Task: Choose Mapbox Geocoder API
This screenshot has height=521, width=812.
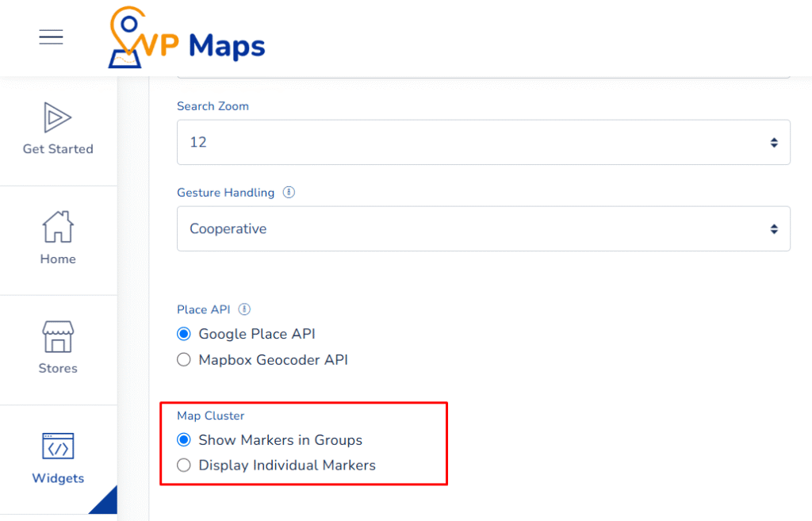Action: coord(183,359)
